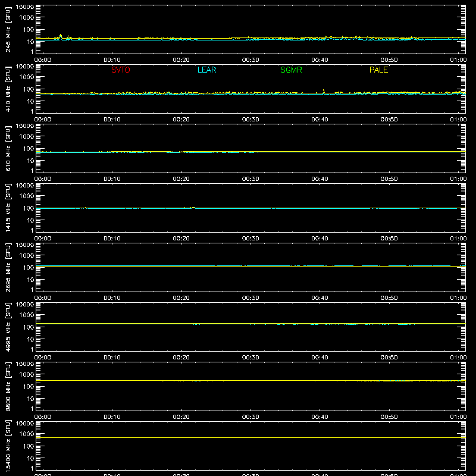The image size is (476, 476).
Task: Click the yellow PALE station legend label
Action: 378,70
